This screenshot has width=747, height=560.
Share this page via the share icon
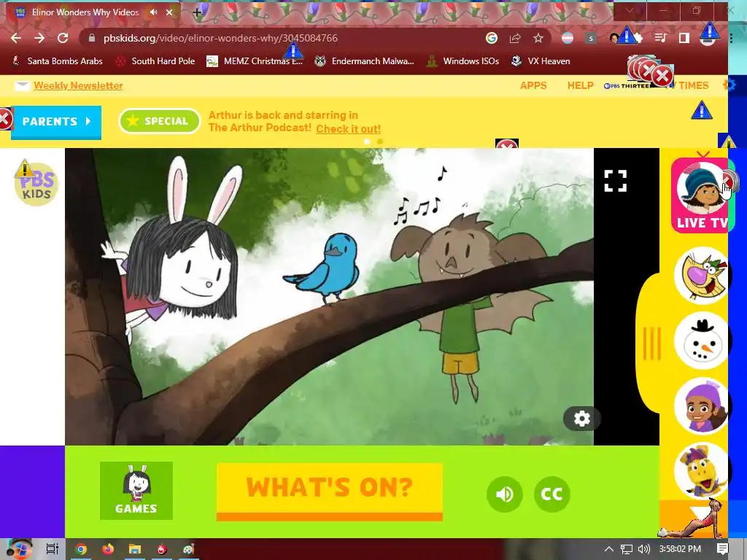tap(515, 38)
